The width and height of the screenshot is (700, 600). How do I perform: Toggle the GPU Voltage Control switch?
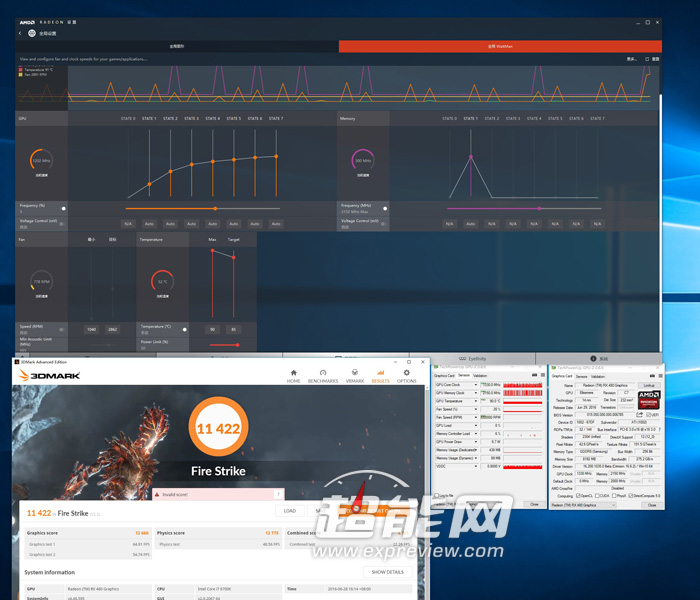[x=62, y=224]
